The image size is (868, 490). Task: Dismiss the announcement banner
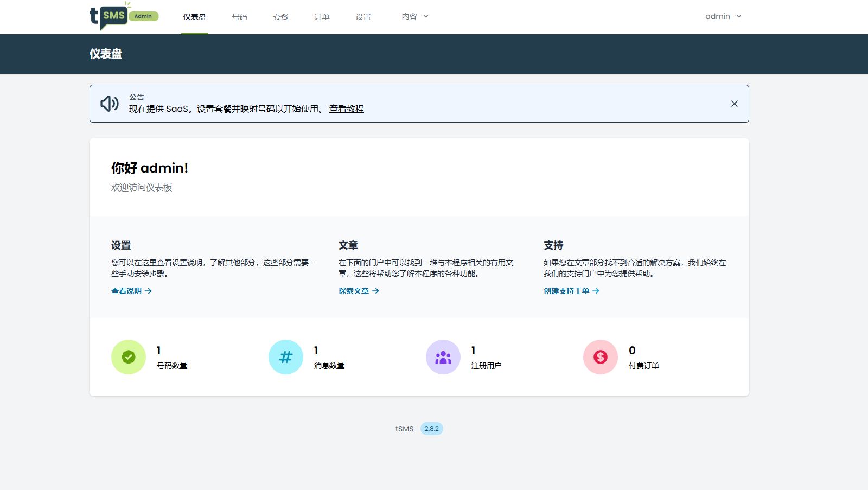click(734, 104)
